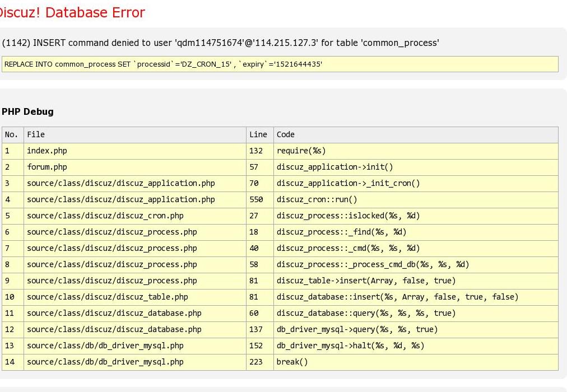Viewport: 567px width, 392px height.
Task: Click the require(%s) code cell
Action: coord(416,151)
